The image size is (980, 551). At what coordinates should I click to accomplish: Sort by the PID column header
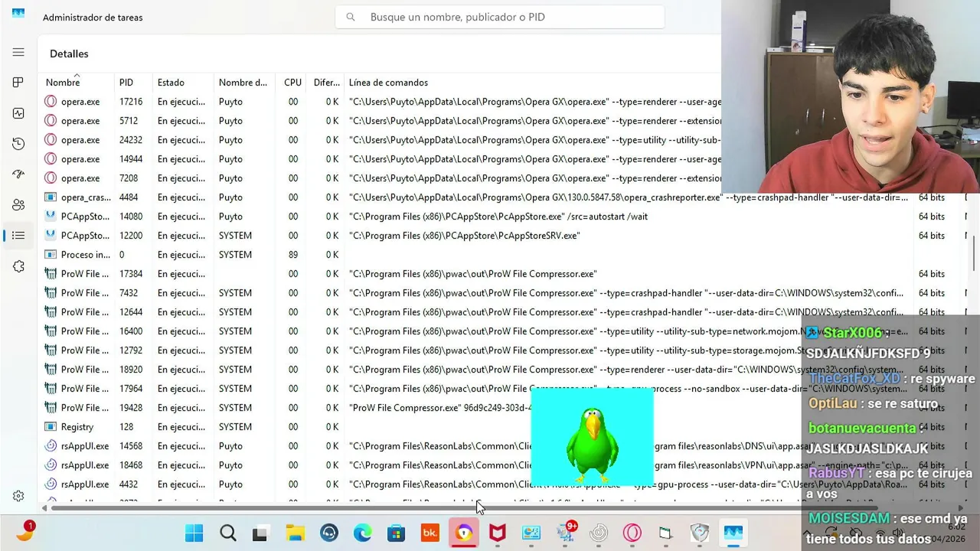click(126, 83)
